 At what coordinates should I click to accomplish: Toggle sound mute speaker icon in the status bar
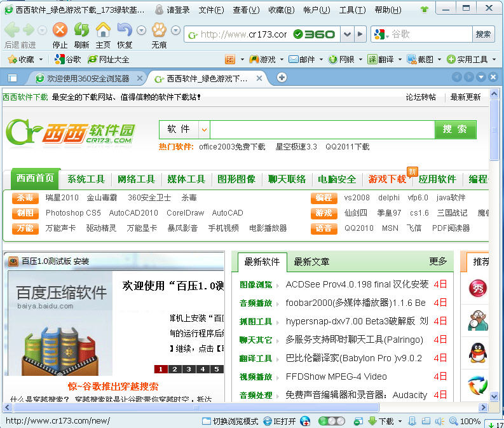tap(440, 421)
